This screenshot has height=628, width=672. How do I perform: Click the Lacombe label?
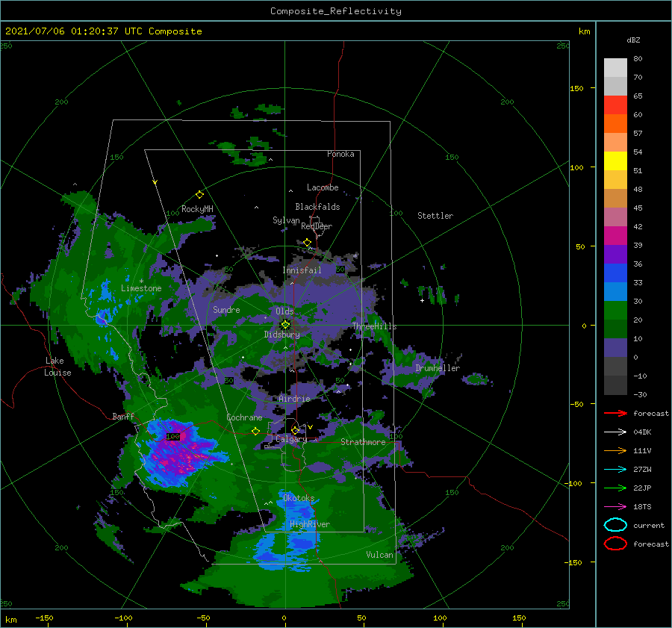[323, 187]
